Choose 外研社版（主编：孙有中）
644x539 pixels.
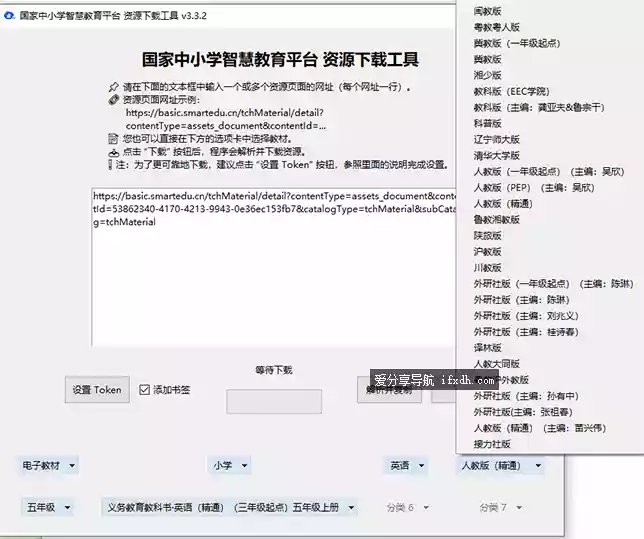point(526,396)
